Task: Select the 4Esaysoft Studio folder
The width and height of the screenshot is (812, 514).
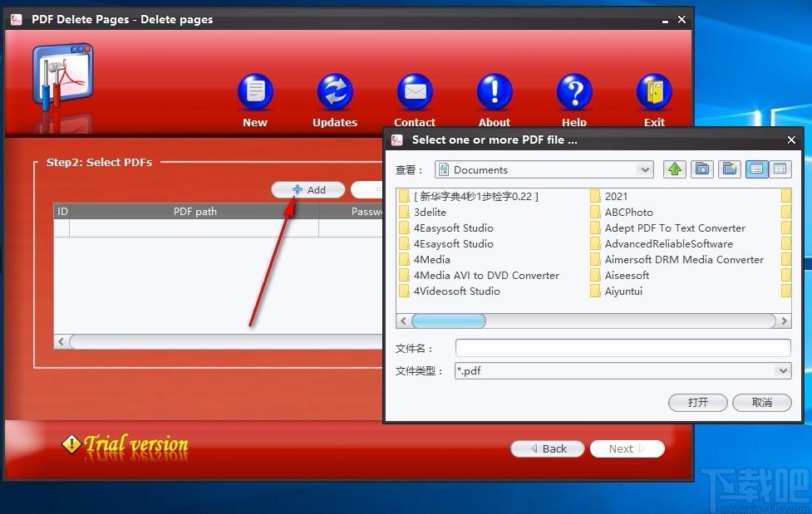Action: 446,244
